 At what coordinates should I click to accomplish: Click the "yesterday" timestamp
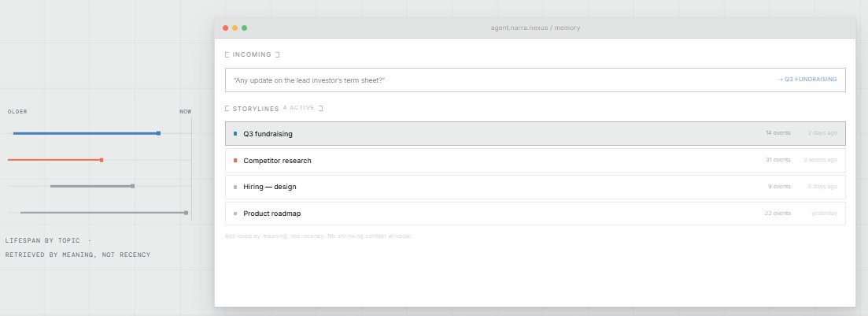pos(824,213)
